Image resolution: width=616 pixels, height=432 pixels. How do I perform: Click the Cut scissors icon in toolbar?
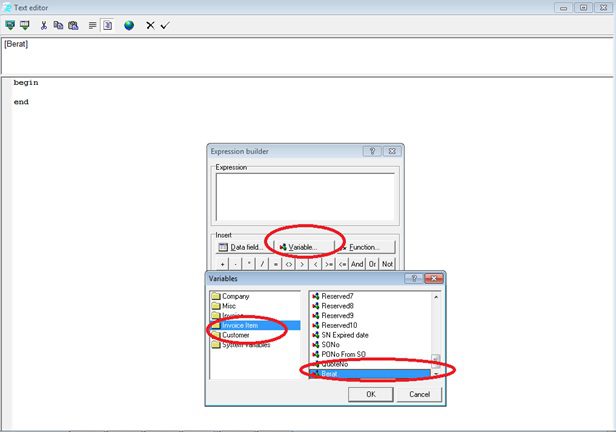44,25
